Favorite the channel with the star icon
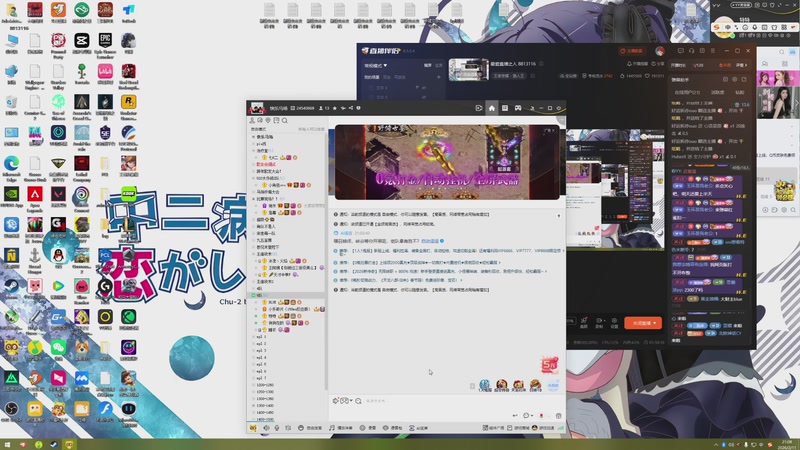This screenshot has width=800, height=450. point(335,108)
